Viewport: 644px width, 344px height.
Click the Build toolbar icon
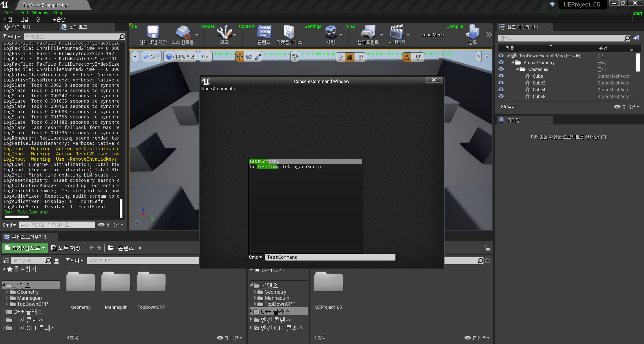pyautogui.click(x=472, y=32)
